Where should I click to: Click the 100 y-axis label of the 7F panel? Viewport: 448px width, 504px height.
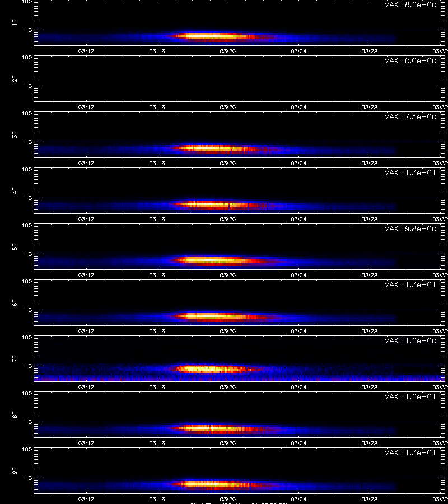point(27,338)
